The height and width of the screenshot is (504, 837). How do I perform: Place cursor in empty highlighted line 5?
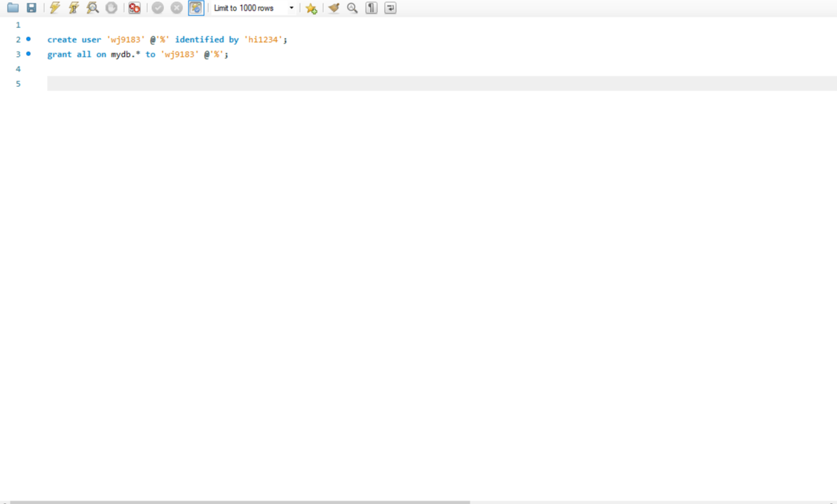[442, 83]
